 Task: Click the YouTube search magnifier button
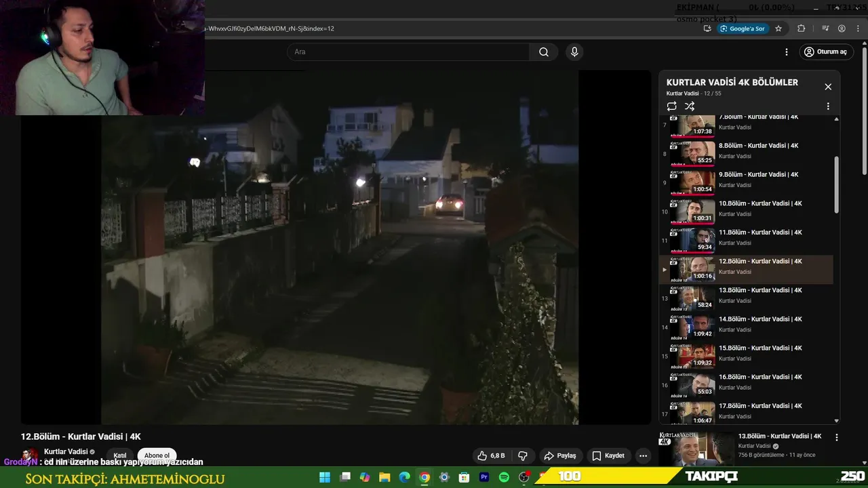tap(544, 52)
